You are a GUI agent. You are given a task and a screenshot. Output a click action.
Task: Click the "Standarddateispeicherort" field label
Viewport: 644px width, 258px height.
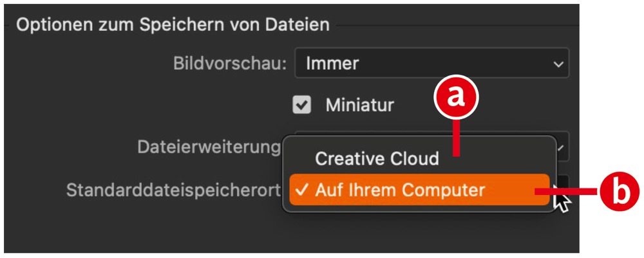(174, 190)
